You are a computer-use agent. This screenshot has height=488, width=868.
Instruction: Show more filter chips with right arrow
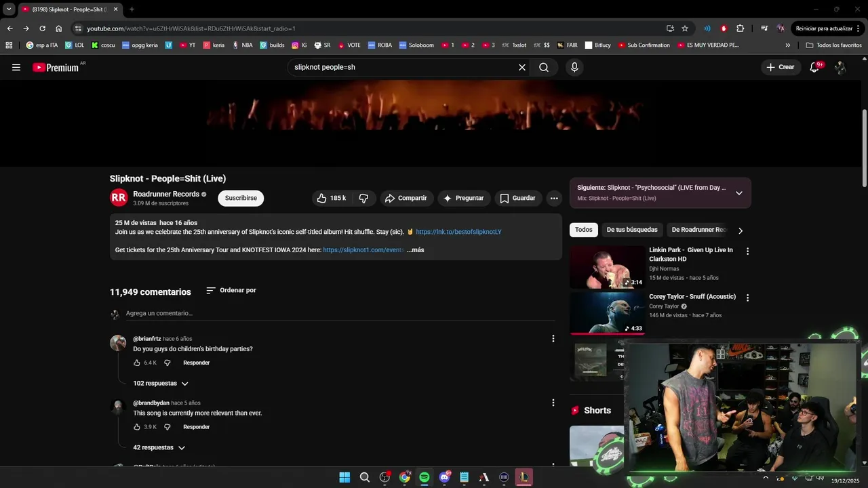[741, 230]
